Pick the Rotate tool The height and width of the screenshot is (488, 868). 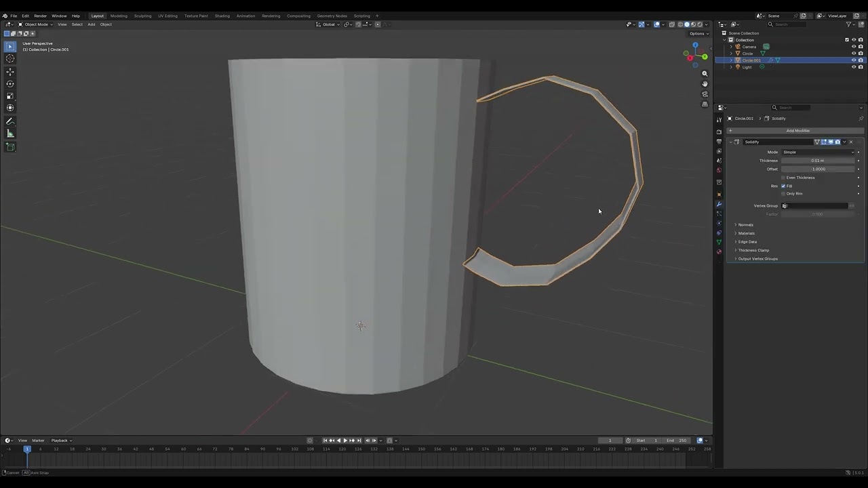pos(10,84)
